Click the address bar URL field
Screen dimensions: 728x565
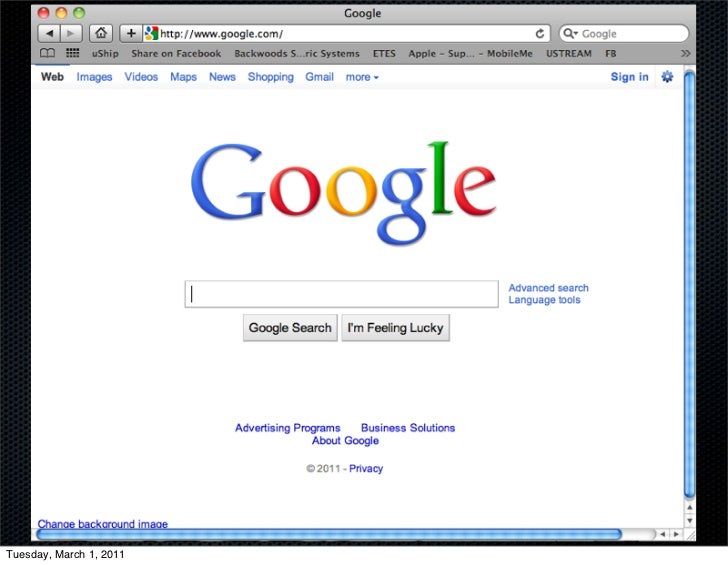346,33
